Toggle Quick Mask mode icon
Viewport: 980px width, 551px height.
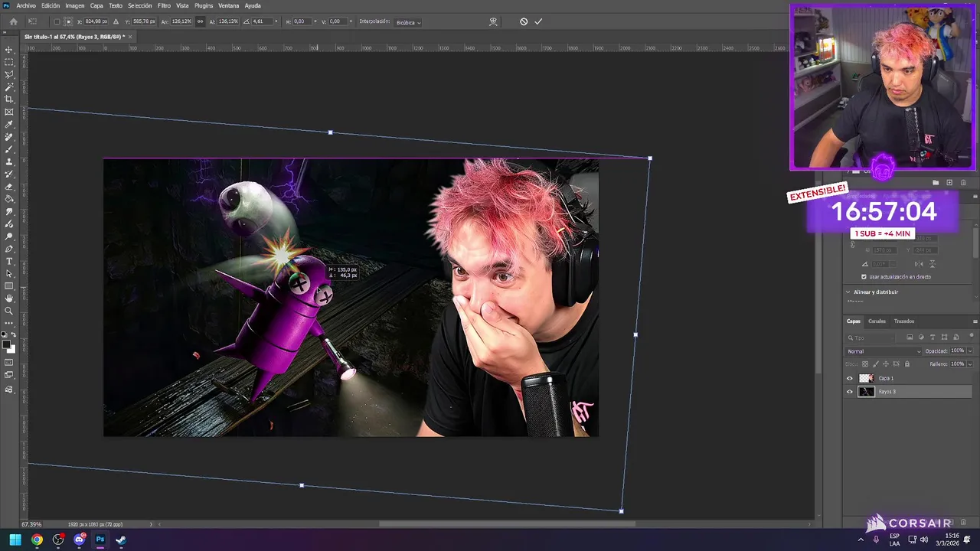coord(9,363)
